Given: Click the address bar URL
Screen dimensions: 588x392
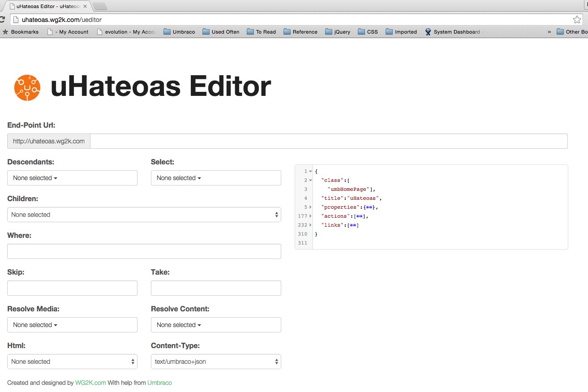Looking at the screenshot, I should (x=62, y=20).
